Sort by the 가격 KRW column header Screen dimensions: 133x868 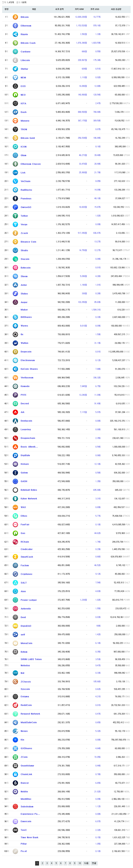pos(79,9)
